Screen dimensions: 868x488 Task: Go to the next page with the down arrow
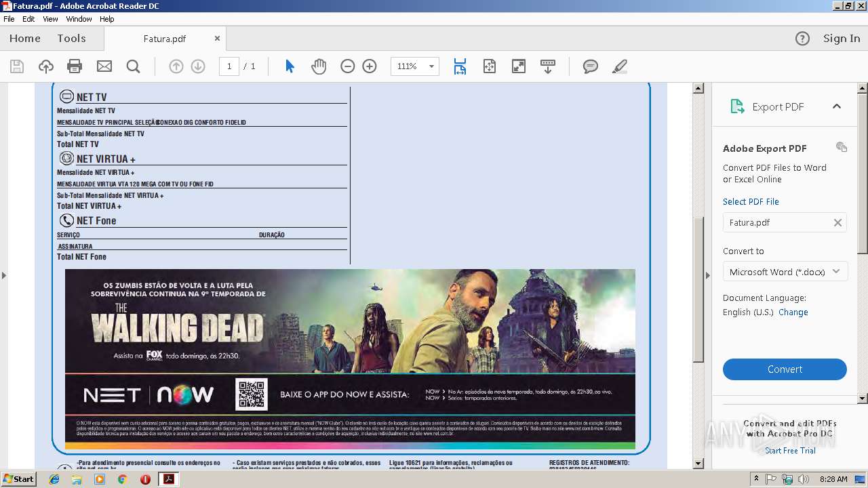[198, 66]
